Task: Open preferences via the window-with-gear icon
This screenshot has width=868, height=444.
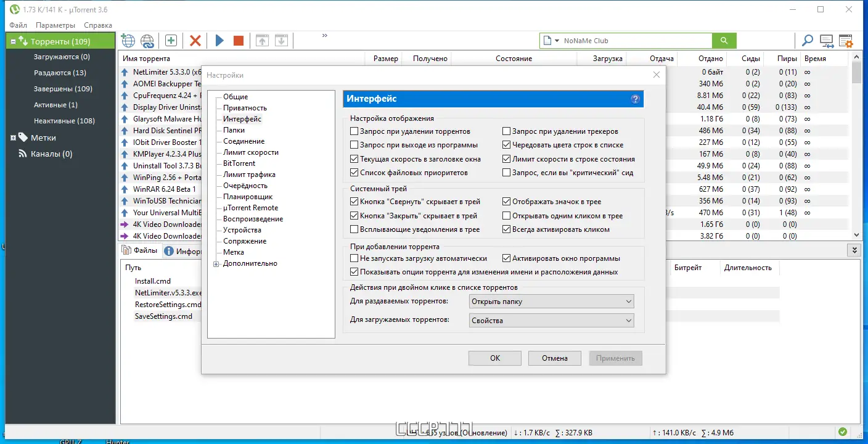Action: click(x=846, y=41)
